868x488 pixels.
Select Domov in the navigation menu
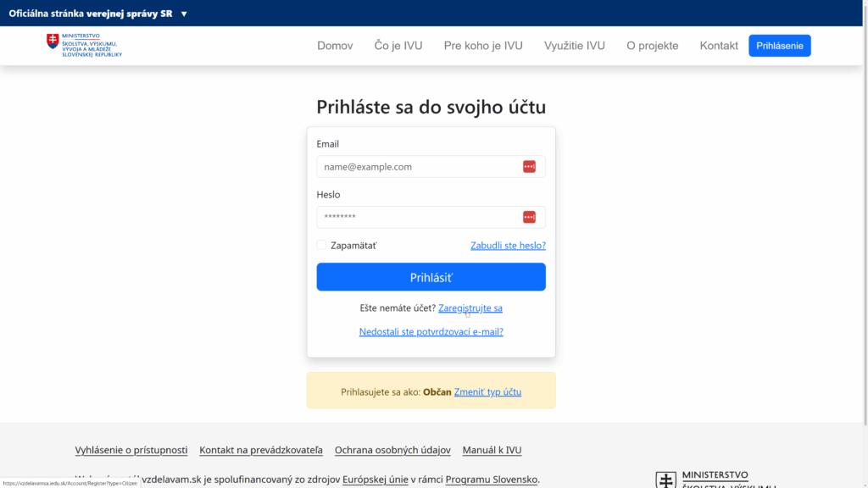(335, 46)
